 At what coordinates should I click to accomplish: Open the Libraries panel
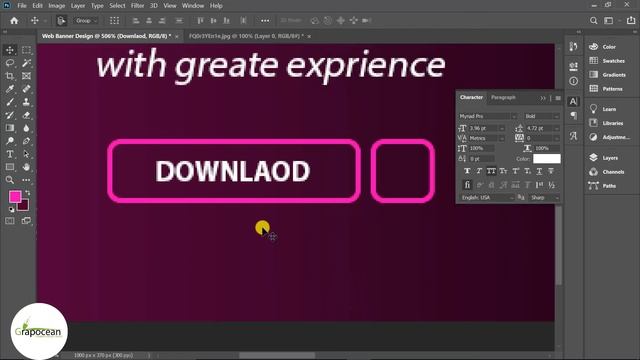pyautogui.click(x=613, y=123)
